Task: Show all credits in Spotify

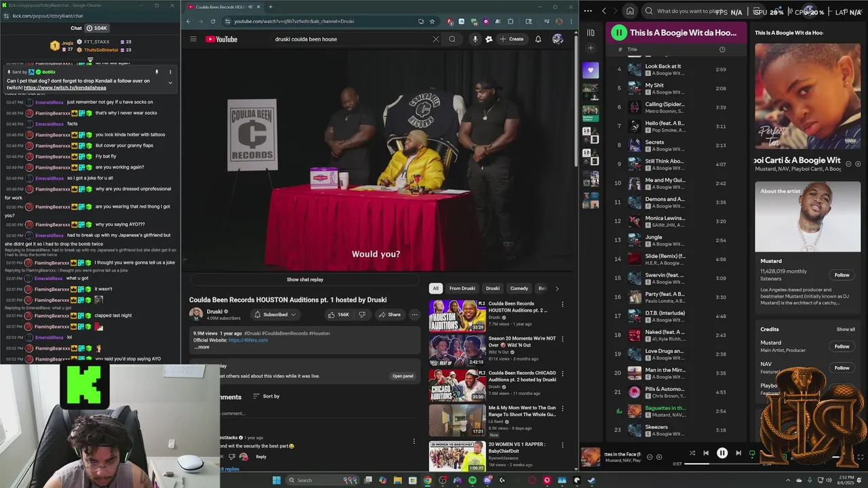Action: 846,329
